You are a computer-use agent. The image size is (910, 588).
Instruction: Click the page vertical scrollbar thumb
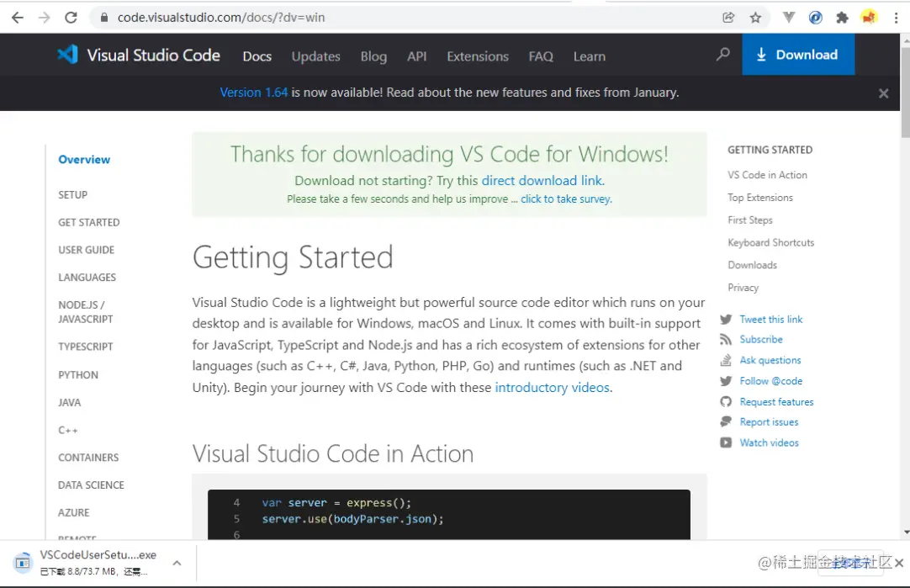tap(905, 92)
